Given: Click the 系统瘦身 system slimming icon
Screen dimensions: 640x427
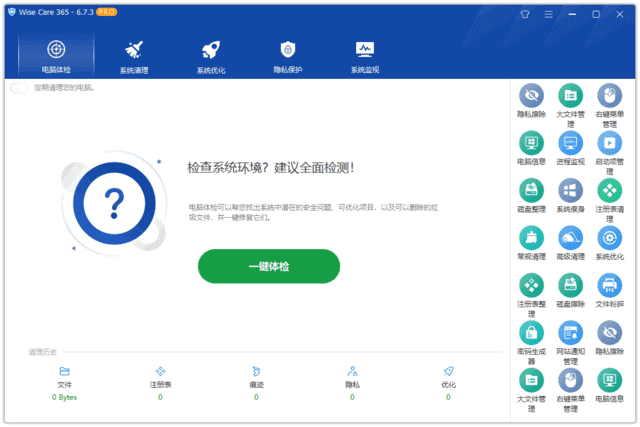Looking at the screenshot, I should [570, 191].
